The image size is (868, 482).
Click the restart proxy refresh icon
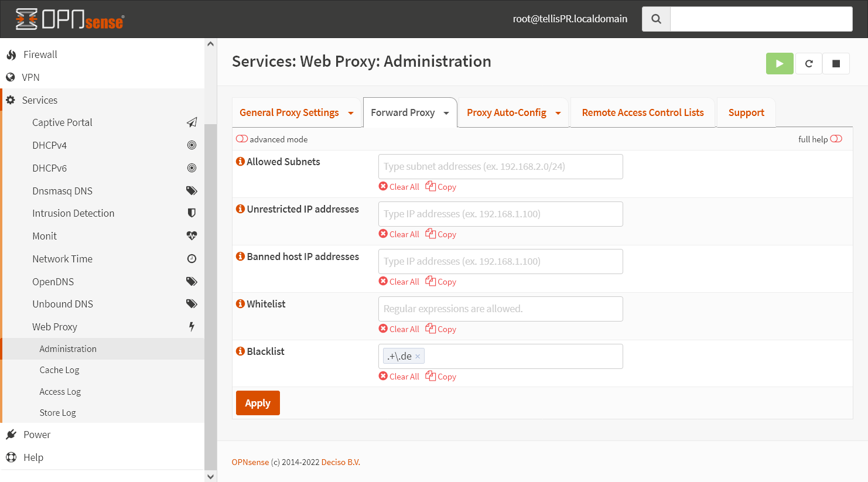[x=808, y=63]
